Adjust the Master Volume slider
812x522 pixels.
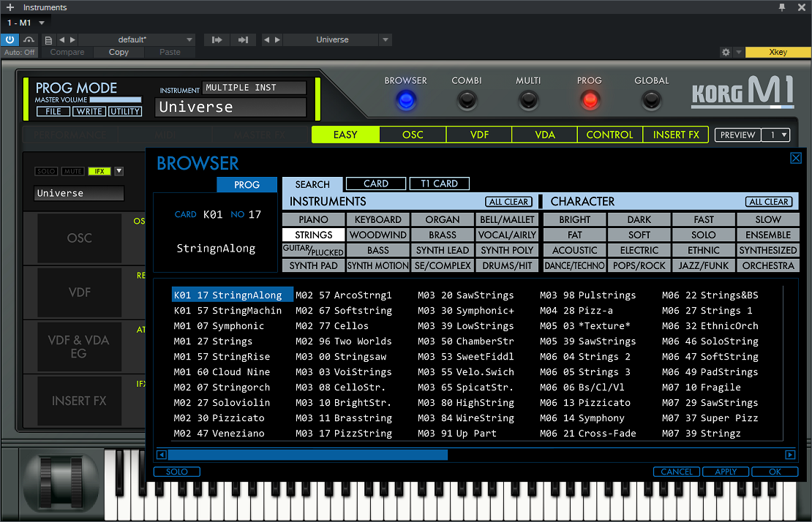click(116, 99)
